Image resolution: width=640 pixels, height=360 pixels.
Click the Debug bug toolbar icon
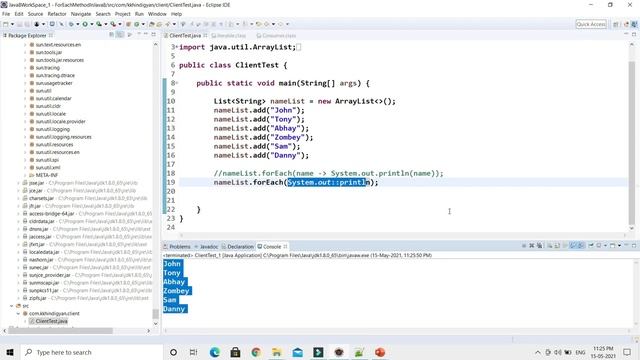tap(71, 24)
